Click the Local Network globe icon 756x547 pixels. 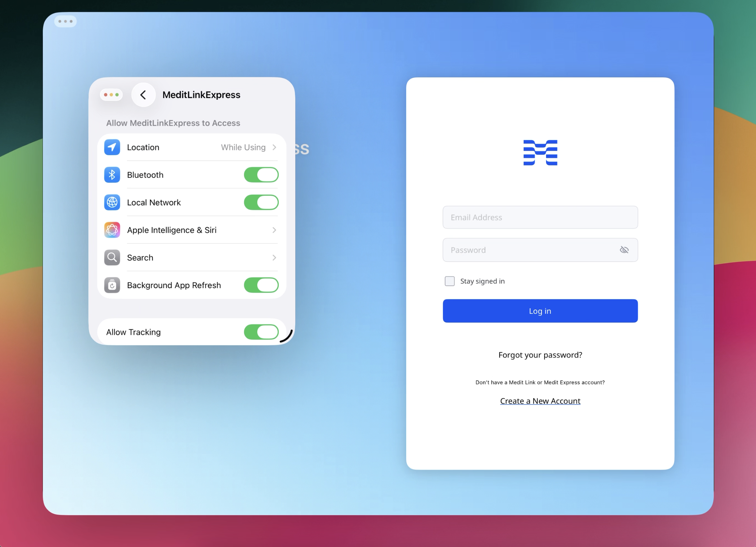112,202
